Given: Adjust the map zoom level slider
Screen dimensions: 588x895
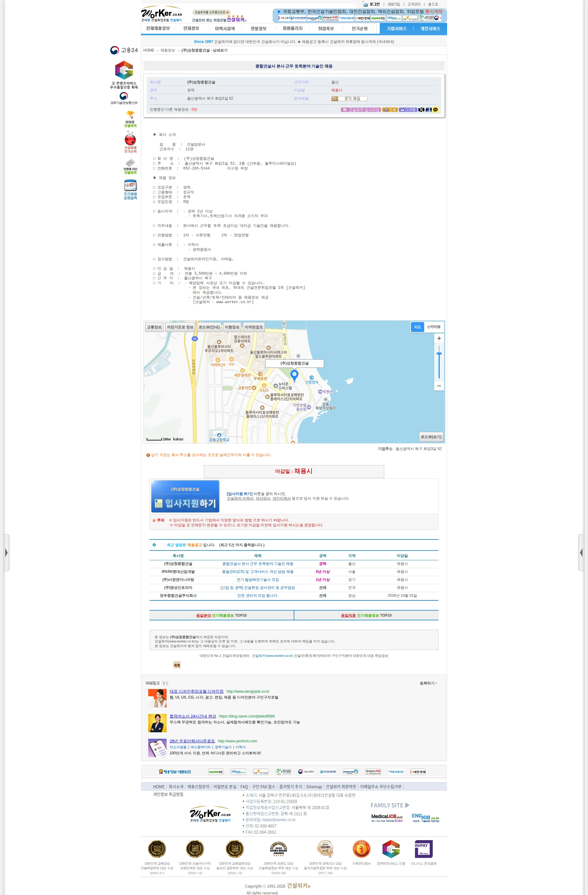Looking at the screenshot, I should pos(439,354).
